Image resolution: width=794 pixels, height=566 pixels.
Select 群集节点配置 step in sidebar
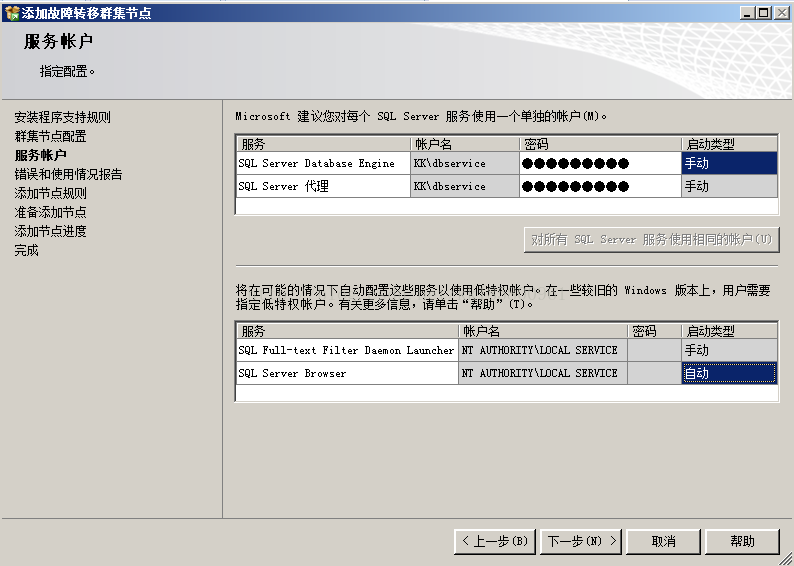pos(51,136)
